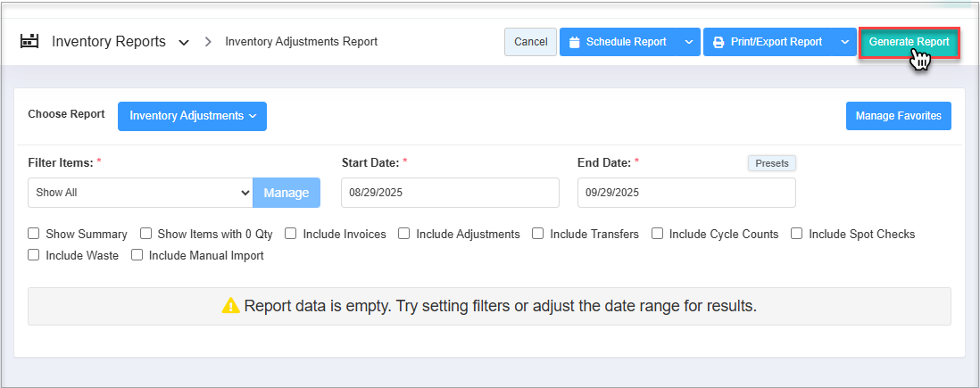980x388 pixels.
Task: Click the printer icon on Print/Export Report
Action: point(718,42)
